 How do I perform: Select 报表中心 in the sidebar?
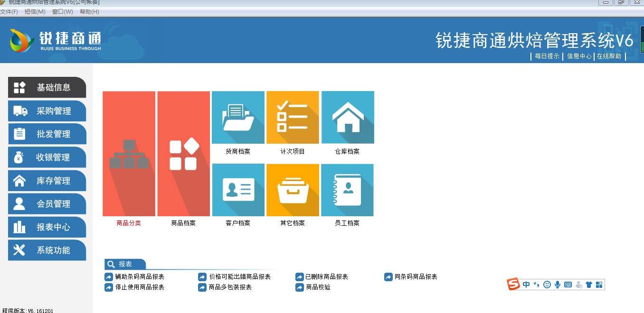tap(47, 227)
